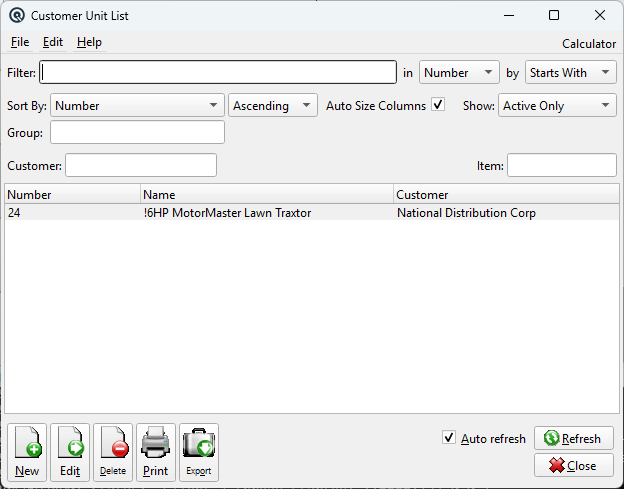Click into the Group input field
This screenshot has height=489, width=624.
(x=137, y=132)
